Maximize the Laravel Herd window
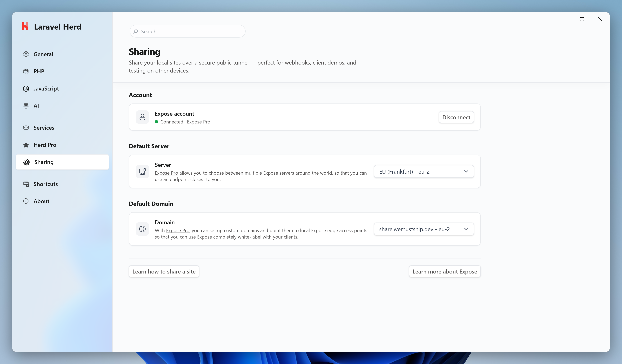The height and width of the screenshot is (364, 622). coord(582,19)
